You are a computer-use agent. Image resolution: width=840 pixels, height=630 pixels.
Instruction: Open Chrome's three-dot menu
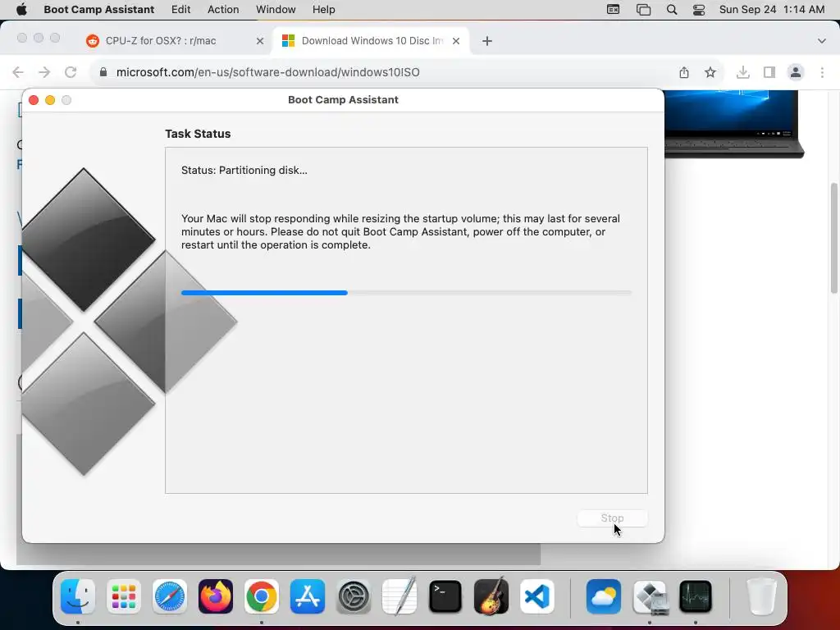click(822, 72)
